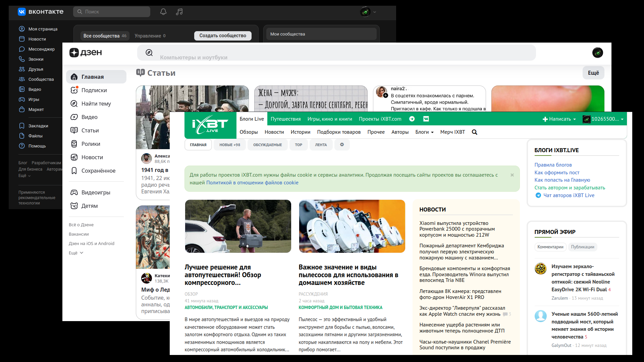Open the robot vacuums article thumbnail
The height and width of the screenshot is (362, 644).
pyautogui.click(x=352, y=226)
